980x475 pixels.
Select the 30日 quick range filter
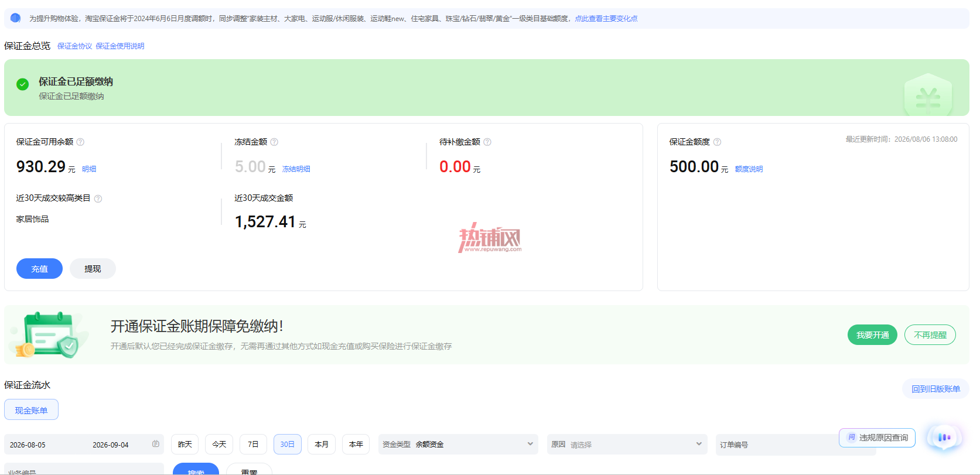288,444
